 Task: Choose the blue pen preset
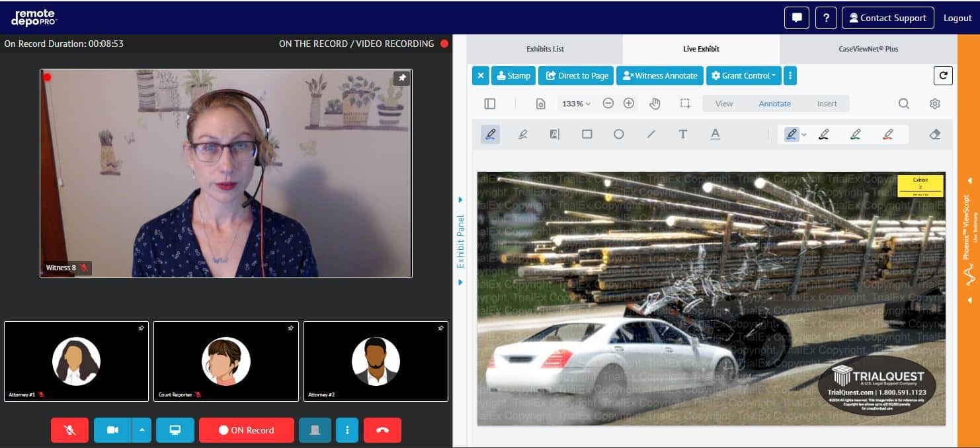[x=791, y=134]
